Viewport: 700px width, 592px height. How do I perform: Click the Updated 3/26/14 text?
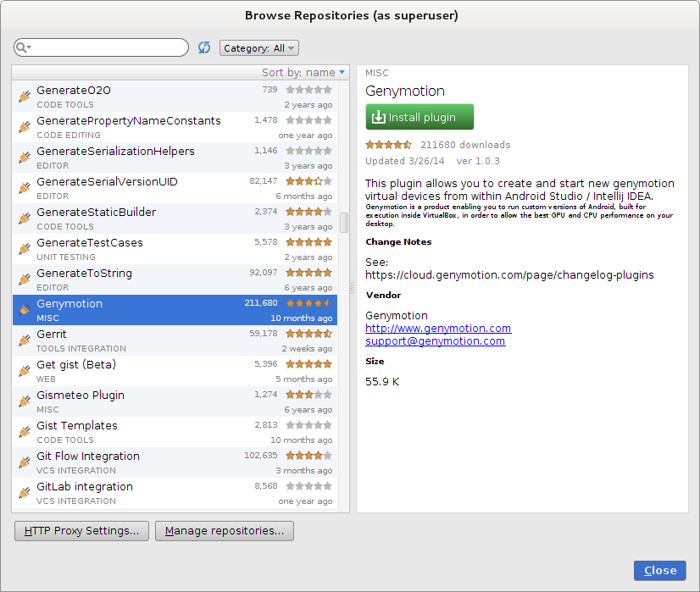[x=405, y=161]
